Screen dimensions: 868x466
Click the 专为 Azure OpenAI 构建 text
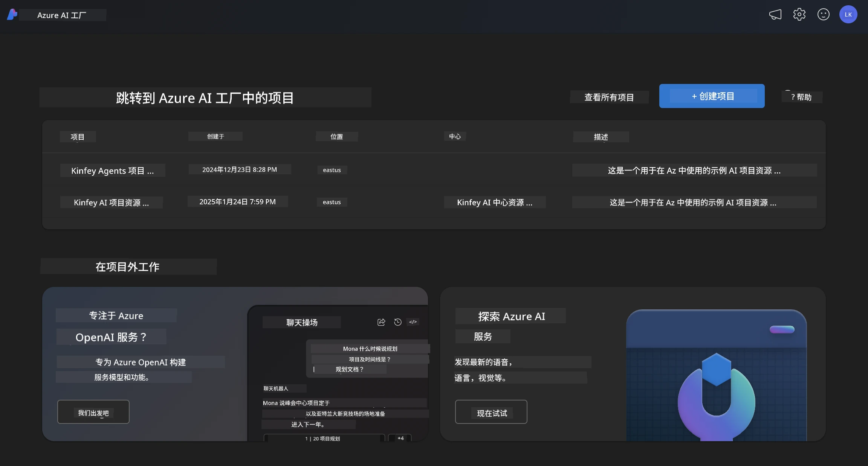coord(141,362)
